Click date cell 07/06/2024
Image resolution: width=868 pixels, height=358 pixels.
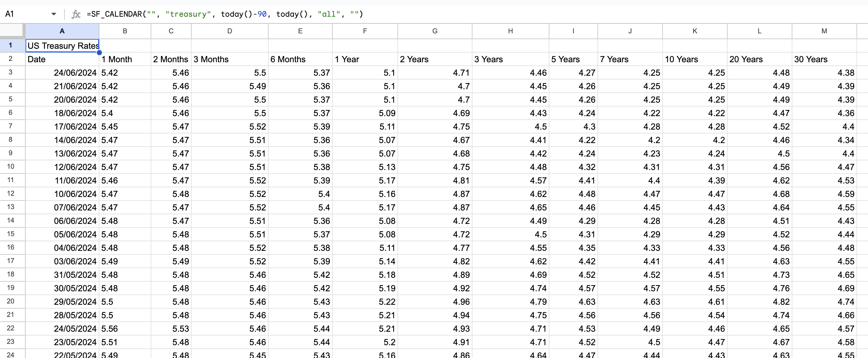[62, 207]
